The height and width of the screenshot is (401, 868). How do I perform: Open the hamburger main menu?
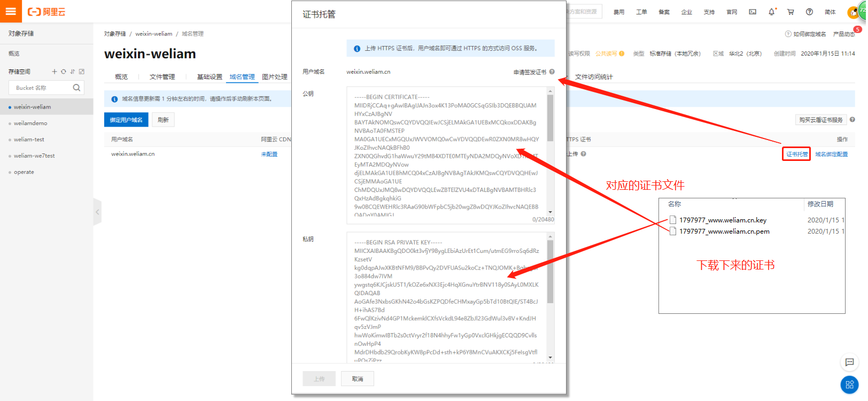point(11,11)
